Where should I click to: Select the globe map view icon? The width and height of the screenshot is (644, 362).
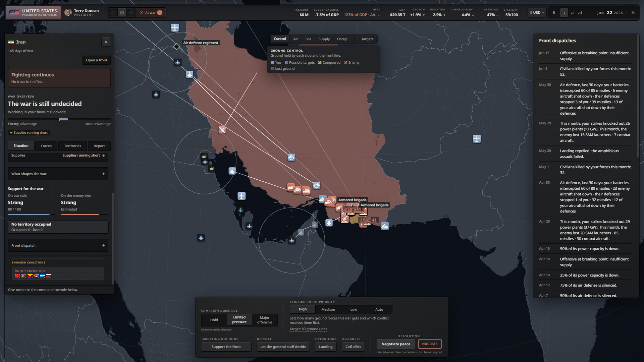pyautogui.click(x=122, y=13)
